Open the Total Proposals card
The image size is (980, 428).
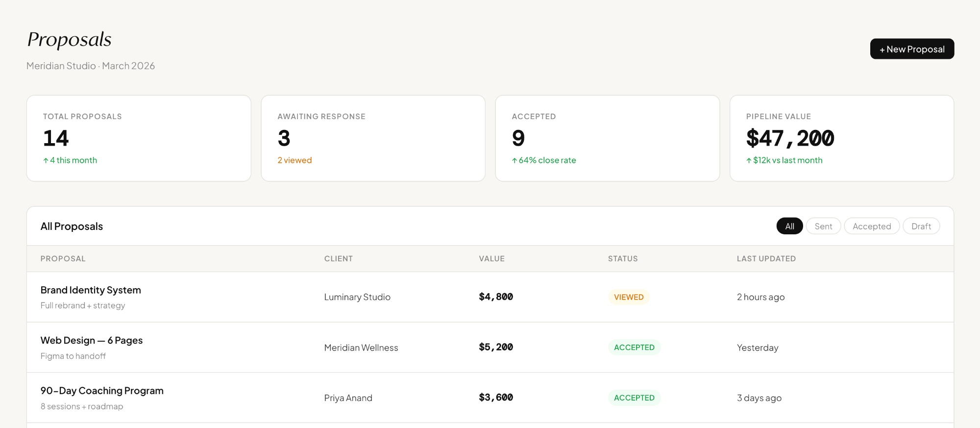point(139,138)
